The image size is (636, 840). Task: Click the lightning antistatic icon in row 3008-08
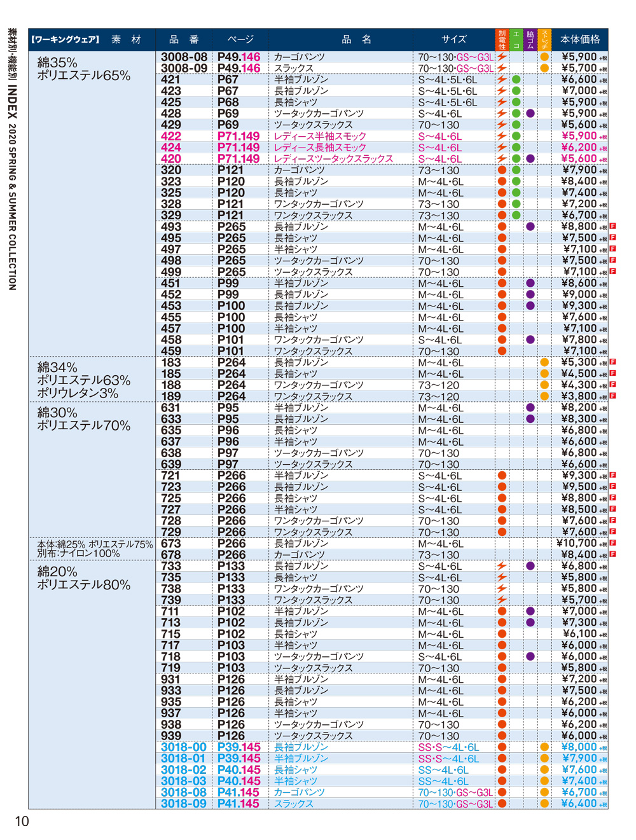coord(502,57)
